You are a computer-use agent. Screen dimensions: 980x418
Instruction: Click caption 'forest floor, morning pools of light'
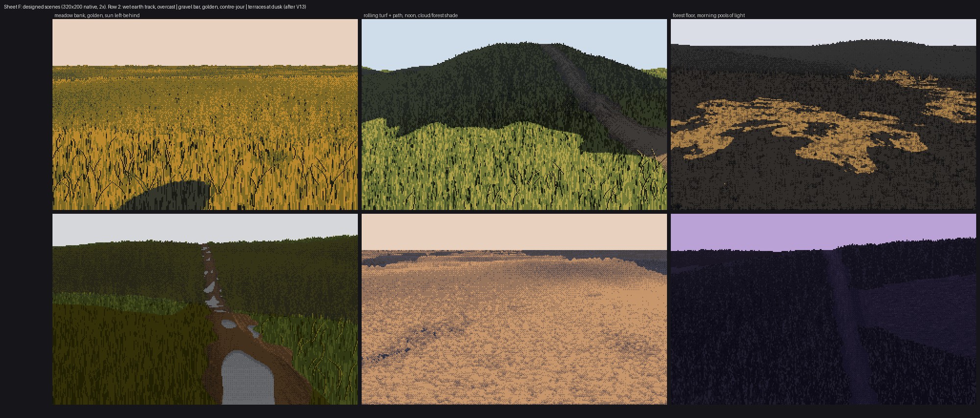point(709,16)
